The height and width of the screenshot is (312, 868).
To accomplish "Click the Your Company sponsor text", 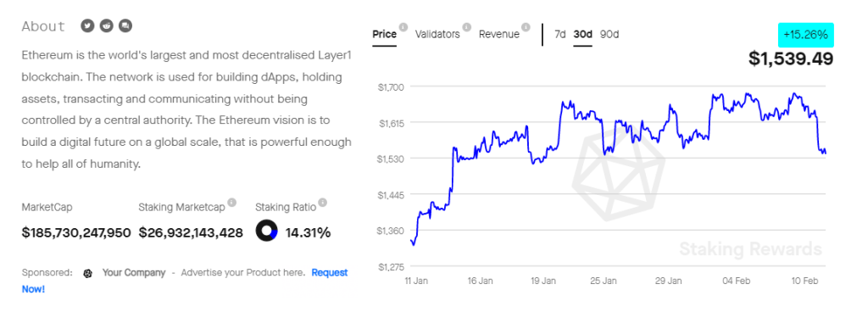I will [134, 273].
